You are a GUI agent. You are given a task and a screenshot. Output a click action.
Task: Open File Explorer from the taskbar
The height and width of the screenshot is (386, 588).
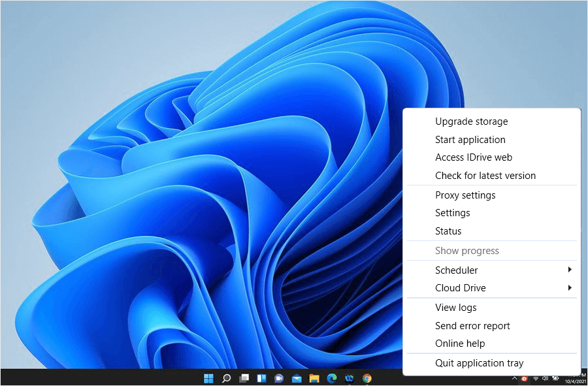pyautogui.click(x=314, y=378)
